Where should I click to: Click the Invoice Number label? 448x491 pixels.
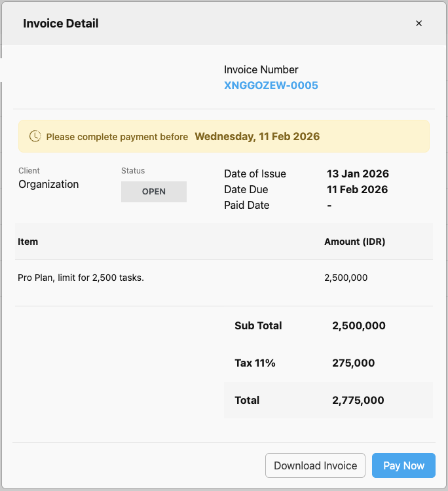(x=261, y=69)
